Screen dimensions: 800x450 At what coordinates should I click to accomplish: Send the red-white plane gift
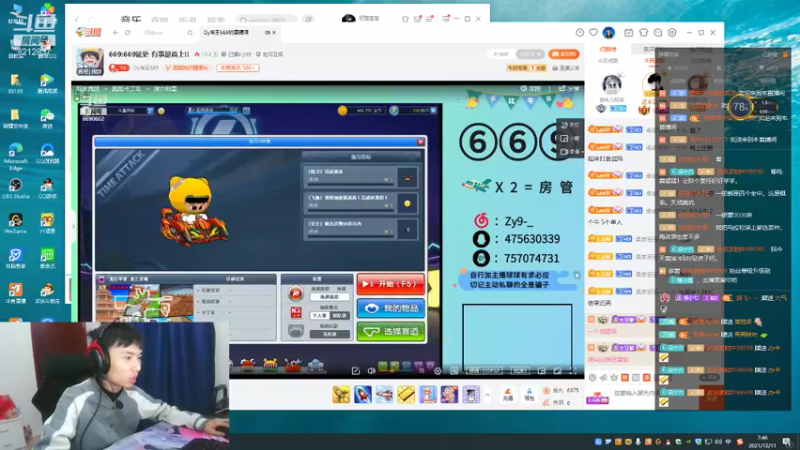pos(384,394)
